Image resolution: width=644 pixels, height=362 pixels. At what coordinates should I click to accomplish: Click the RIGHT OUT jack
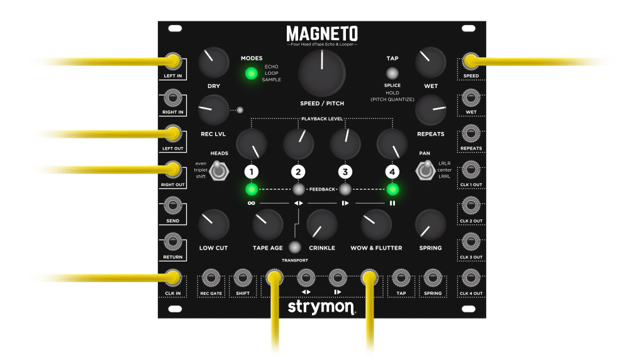click(173, 170)
